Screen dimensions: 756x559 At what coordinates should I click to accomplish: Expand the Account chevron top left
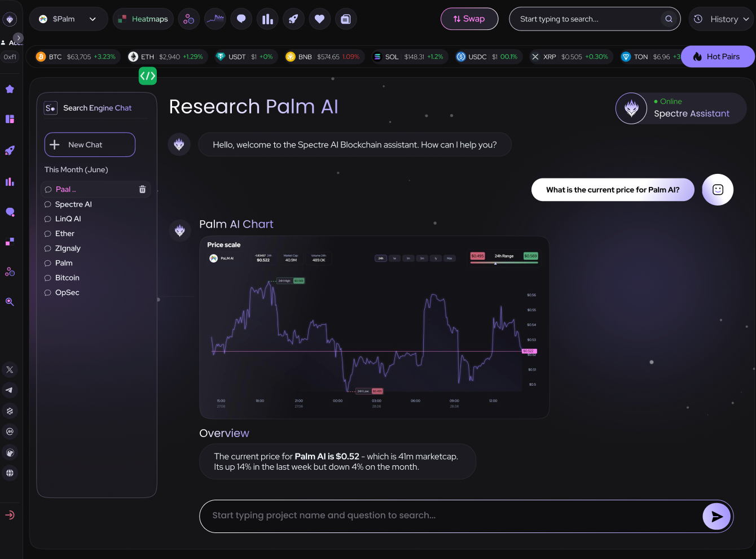click(19, 38)
